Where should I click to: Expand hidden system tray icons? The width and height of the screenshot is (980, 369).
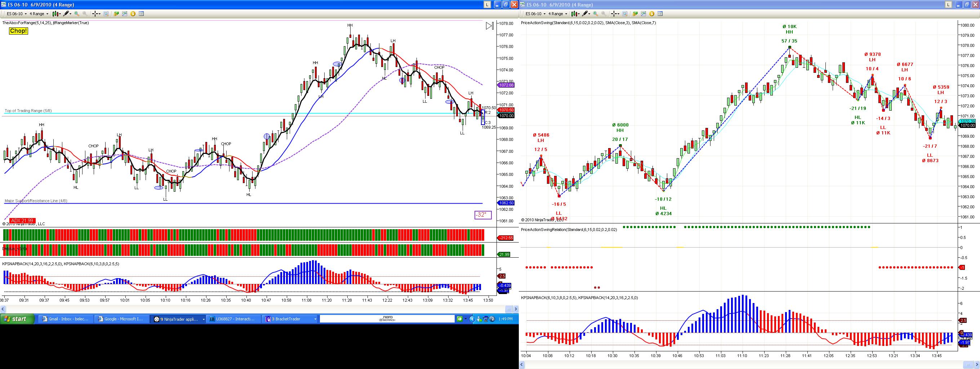pos(472,319)
